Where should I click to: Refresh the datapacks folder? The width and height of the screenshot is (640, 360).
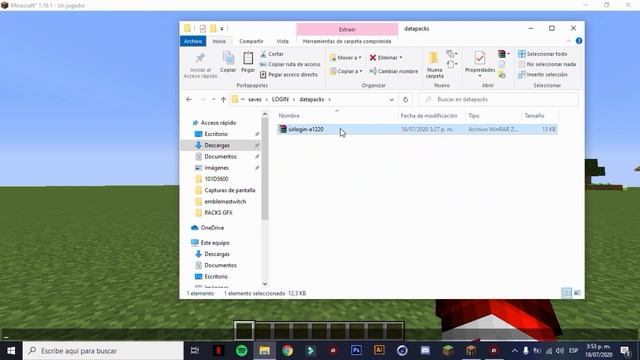(x=405, y=100)
